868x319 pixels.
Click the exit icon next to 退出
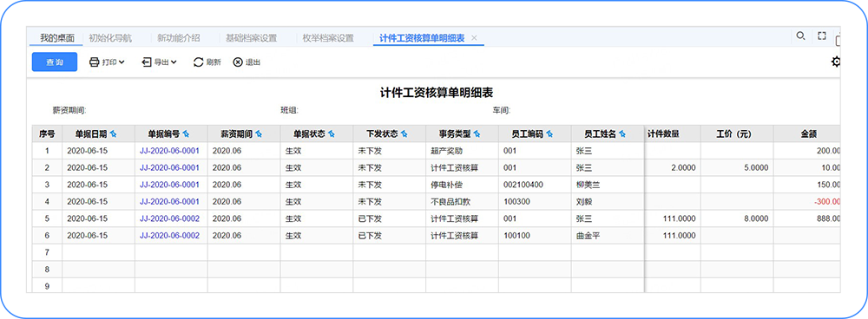[238, 62]
